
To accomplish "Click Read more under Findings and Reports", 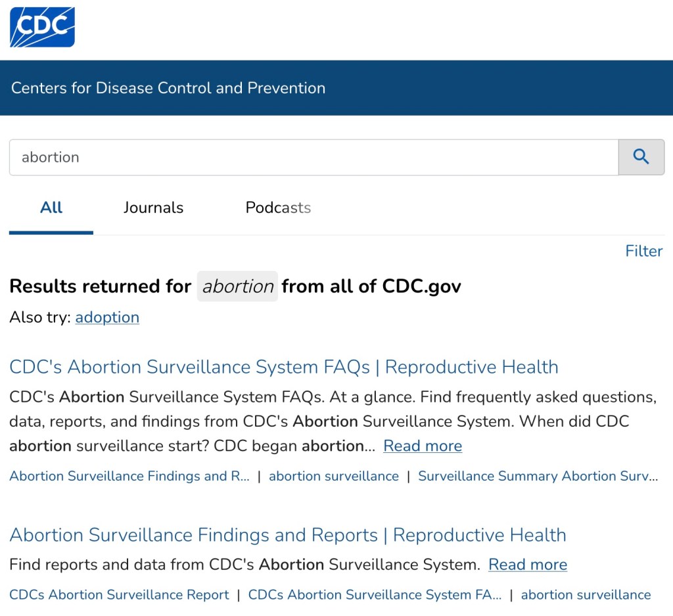I will tap(528, 565).
